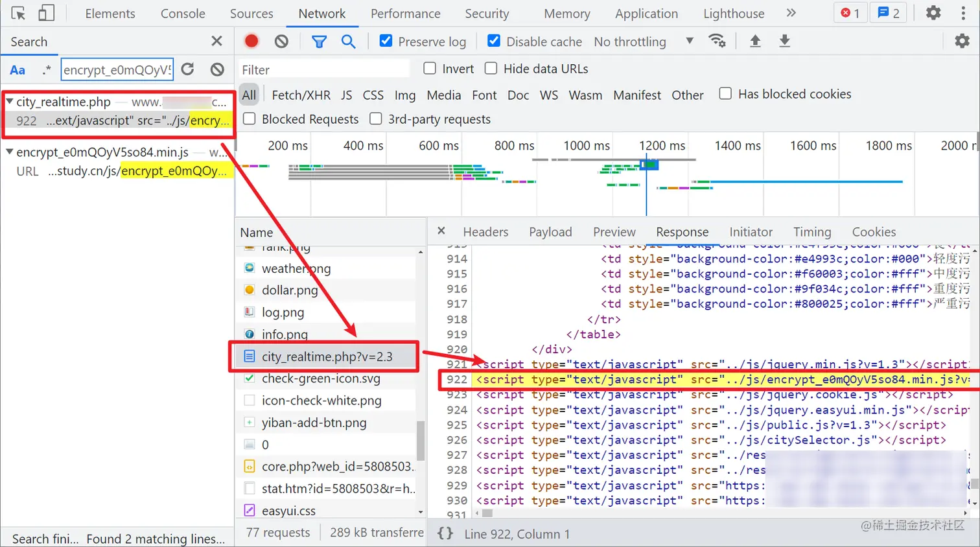Stop recording the network log
980x547 pixels.
(251, 41)
